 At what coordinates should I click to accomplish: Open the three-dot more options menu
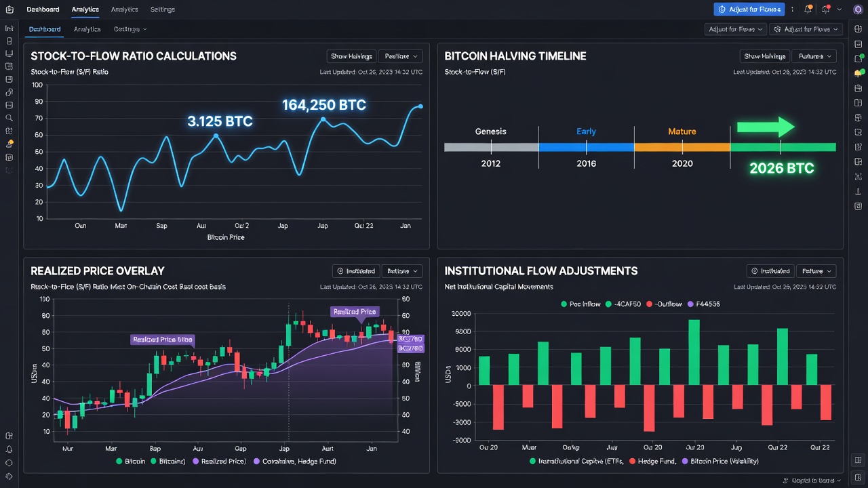pyautogui.click(x=793, y=9)
